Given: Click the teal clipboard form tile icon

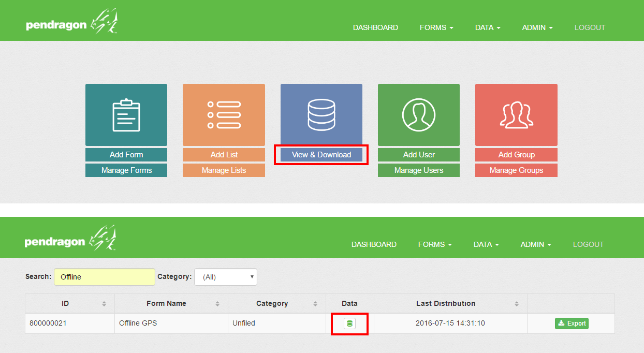Looking at the screenshot, I should coord(126,115).
